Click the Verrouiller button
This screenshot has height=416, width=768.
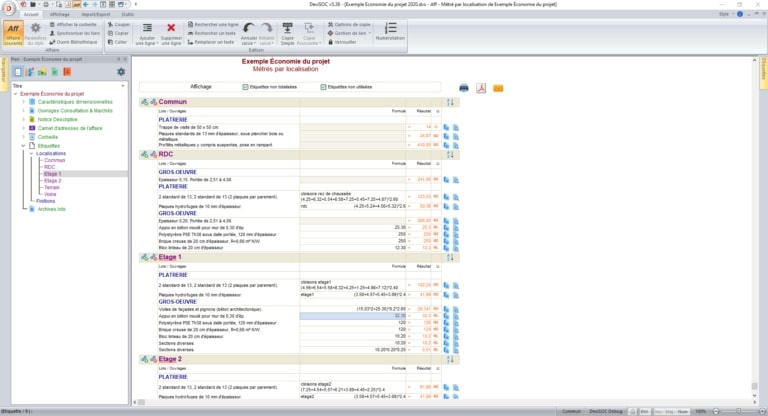click(x=342, y=42)
